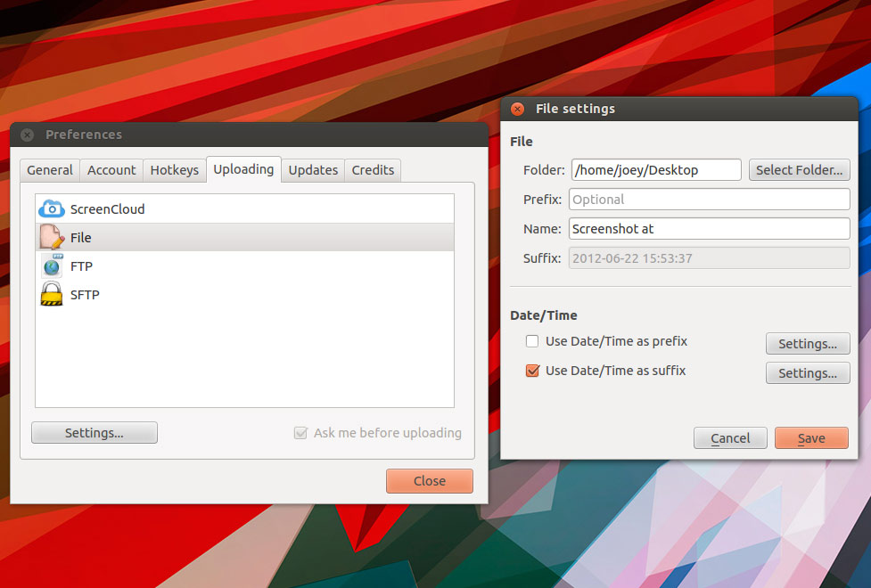The image size is (871, 588).
Task: Open uploader Settings in Preferences
Action: click(94, 433)
